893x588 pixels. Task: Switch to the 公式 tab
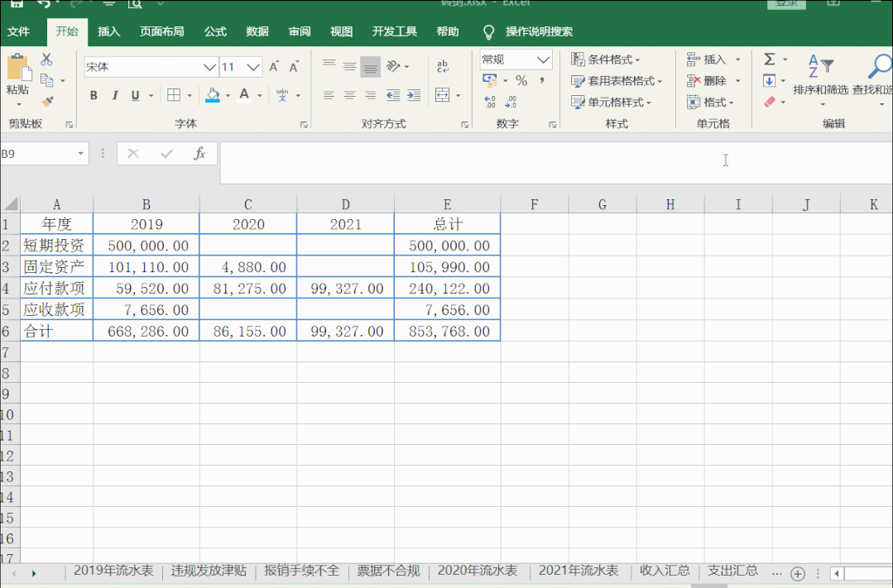tap(215, 31)
